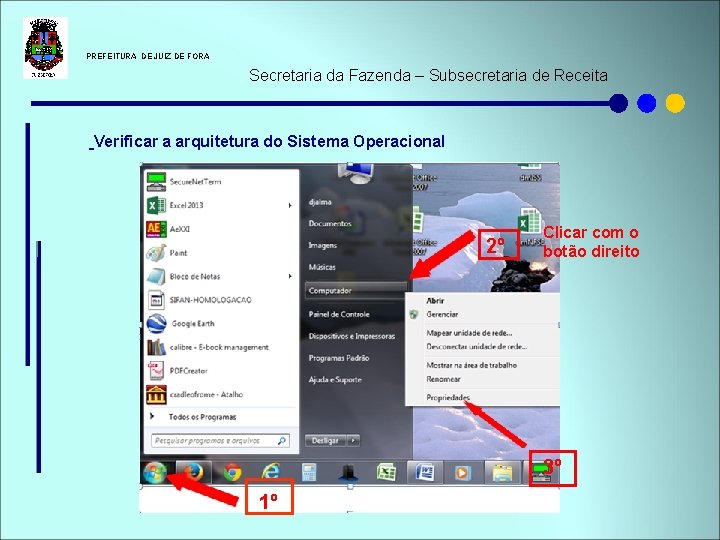The image size is (720, 540).
Task: Expand the Bloco de Notas jump list arrow
Action: click(x=290, y=276)
